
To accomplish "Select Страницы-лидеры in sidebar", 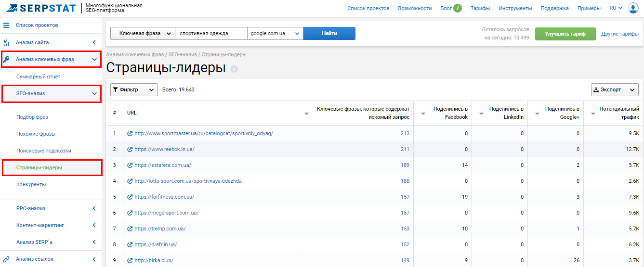I will click(x=39, y=167).
